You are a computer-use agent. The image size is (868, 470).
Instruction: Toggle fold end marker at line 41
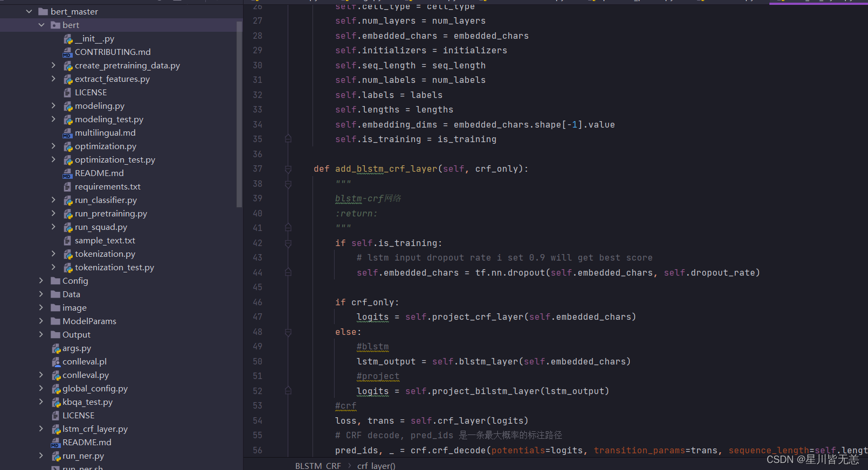(x=288, y=228)
